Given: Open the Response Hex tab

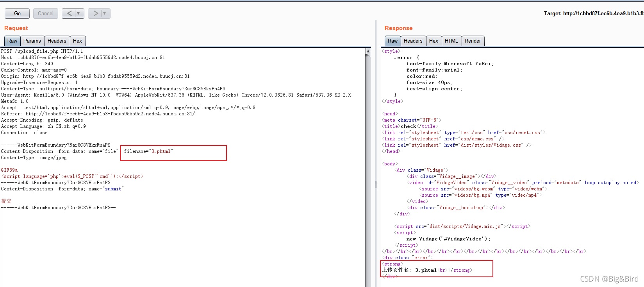Looking at the screenshot, I should pos(434,41).
